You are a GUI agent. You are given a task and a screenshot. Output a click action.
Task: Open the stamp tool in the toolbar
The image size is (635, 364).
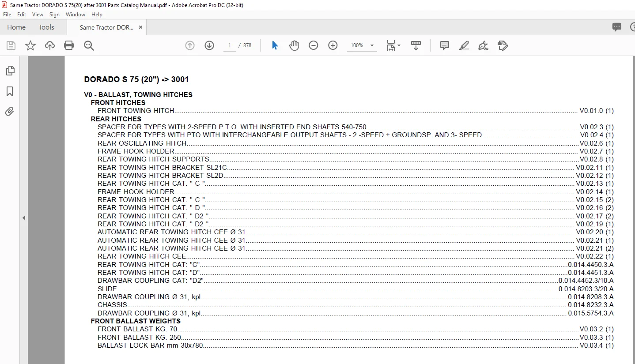503,45
